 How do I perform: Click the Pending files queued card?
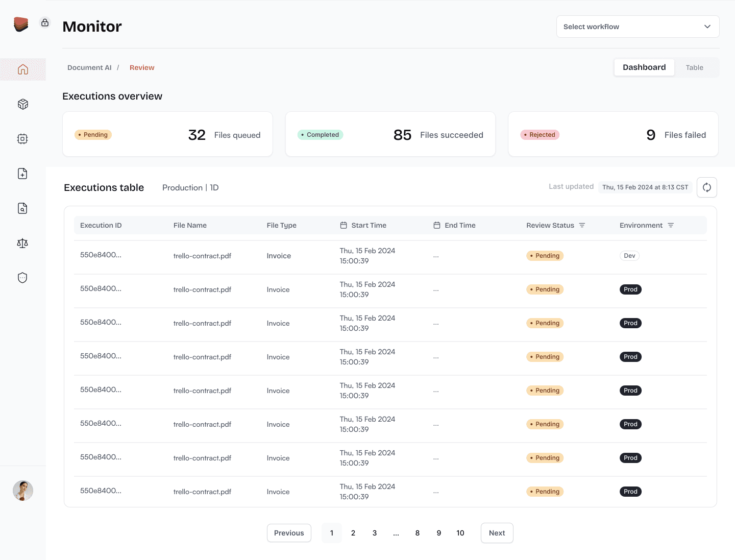point(167,134)
